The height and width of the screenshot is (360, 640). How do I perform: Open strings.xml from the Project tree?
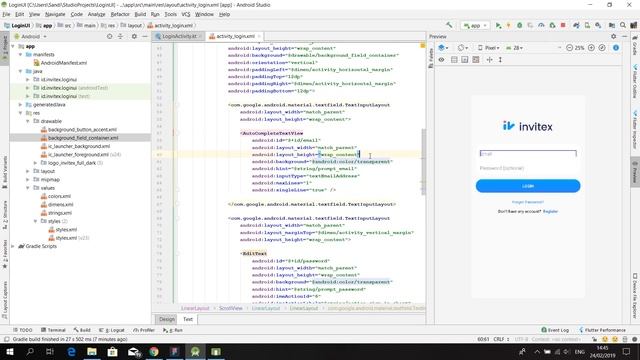pyautogui.click(x=56, y=213)
